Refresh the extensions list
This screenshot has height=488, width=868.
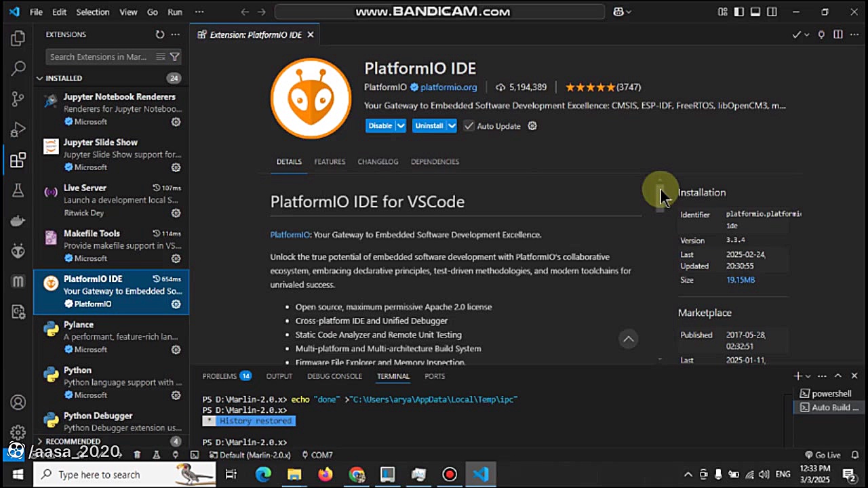point(160,35)
